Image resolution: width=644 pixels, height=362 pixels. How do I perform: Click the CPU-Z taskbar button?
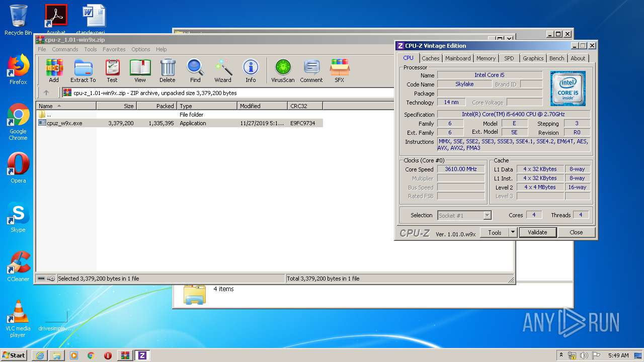tap(142, 355)
